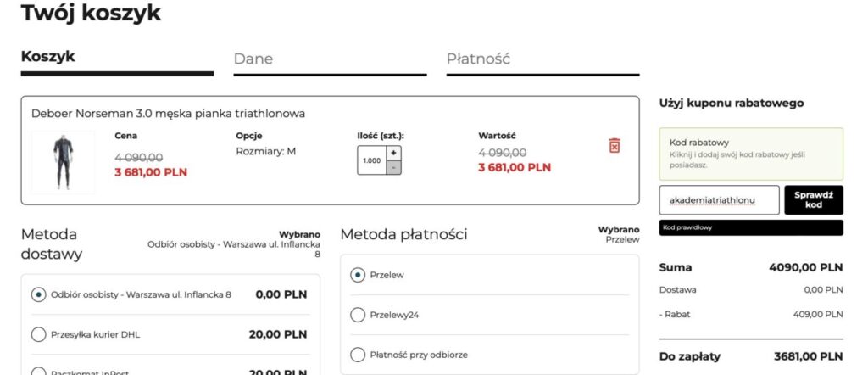The width and height of the screenshot is (868, 375).
Task: Decrease quantity with the minus button
Action: pos(393,167)
